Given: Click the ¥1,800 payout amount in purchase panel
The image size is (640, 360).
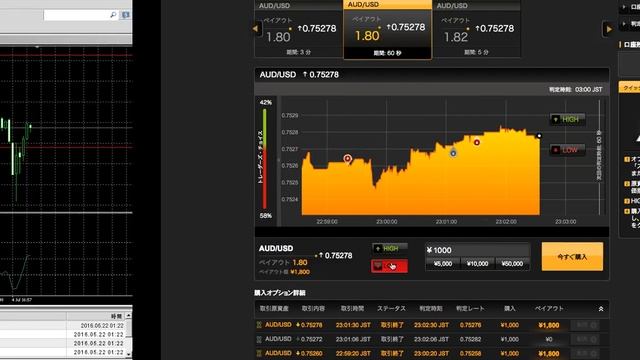Looking at the screenshot, I should click(x=300, y=272).
